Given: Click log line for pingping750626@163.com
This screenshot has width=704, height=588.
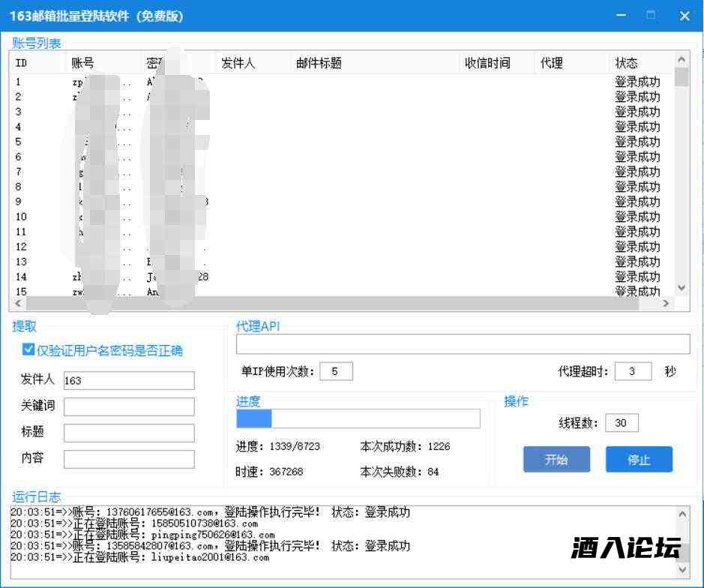Looking at the screenshot, I should click(x=142, y=535).
